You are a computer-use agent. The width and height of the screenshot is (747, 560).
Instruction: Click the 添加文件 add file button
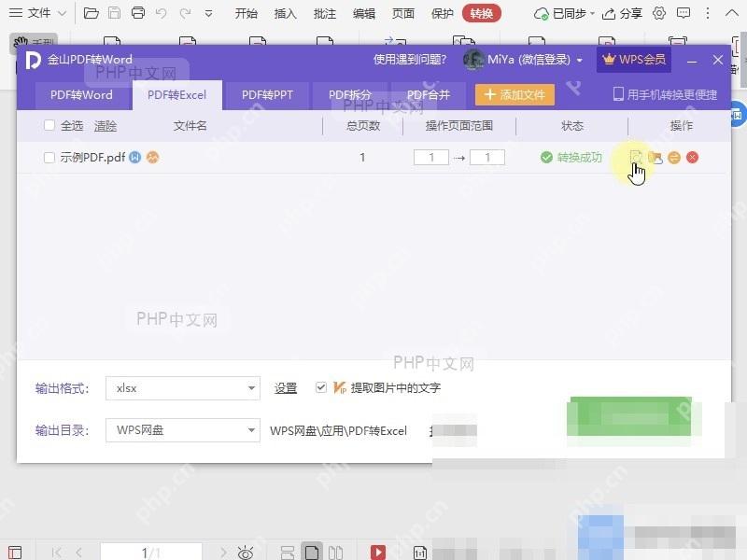[x=514, y=95]
